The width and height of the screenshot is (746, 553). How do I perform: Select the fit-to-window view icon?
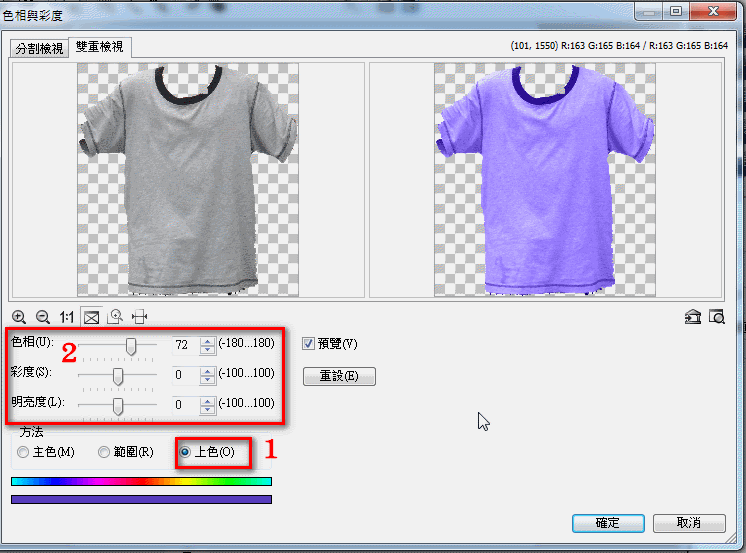point(91,317)
